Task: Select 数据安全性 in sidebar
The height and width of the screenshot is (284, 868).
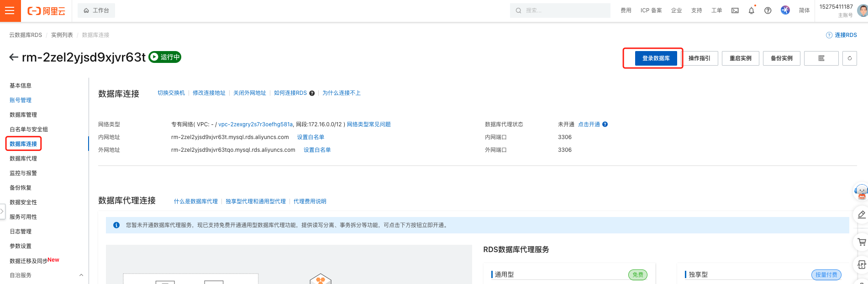Action: pyautogui.click(x=23, y=202)
